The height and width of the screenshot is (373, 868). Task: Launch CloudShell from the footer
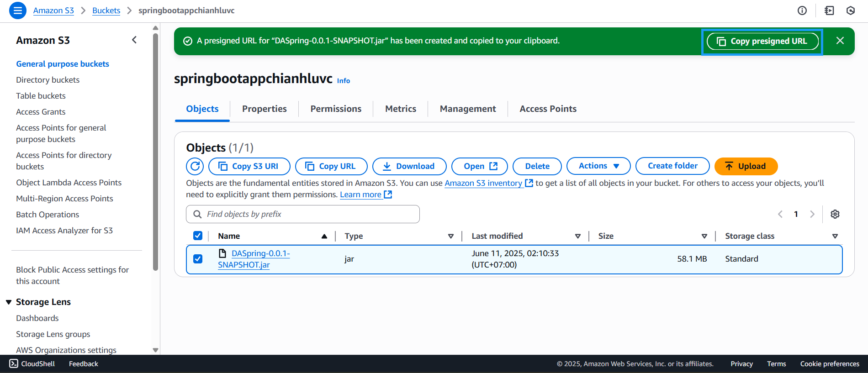(32, 364)
